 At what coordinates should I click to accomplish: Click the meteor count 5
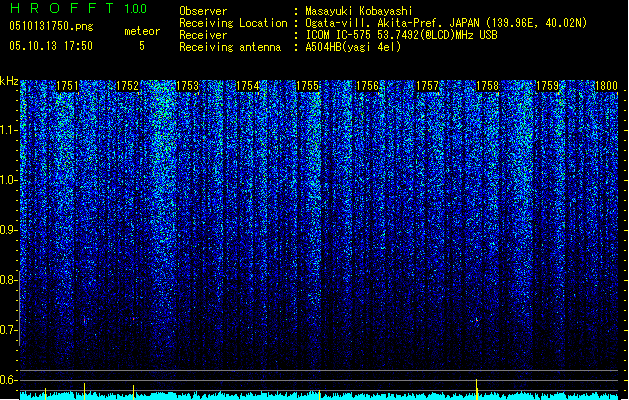pyautogui.click(x=142, y=46)
